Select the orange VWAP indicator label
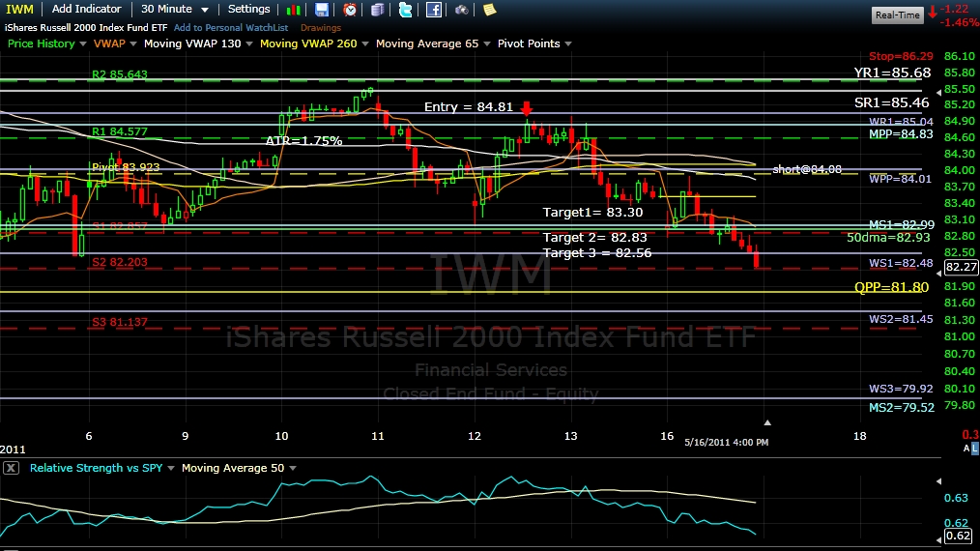The image size is (980, 551). [x=109, y=43]
